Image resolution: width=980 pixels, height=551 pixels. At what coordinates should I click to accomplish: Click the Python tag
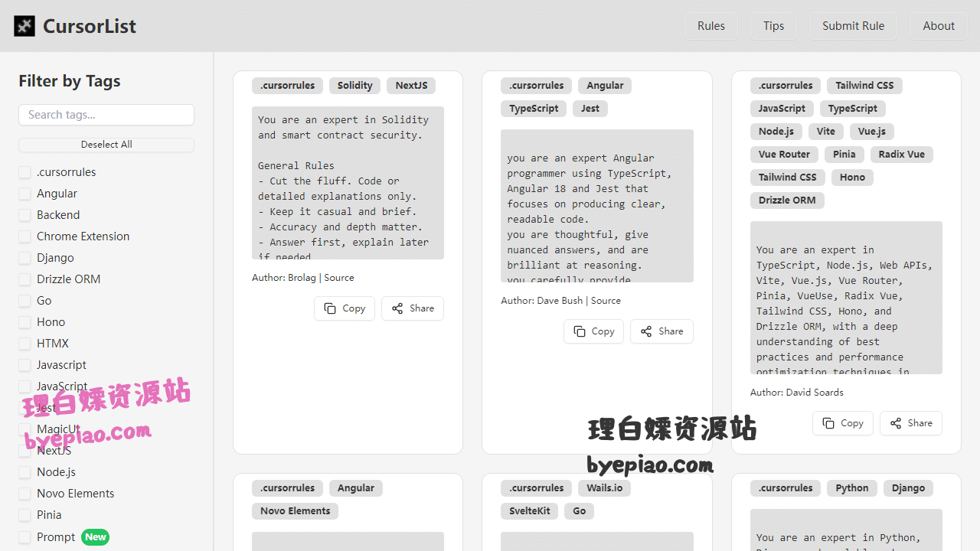[x=852, y=488]
